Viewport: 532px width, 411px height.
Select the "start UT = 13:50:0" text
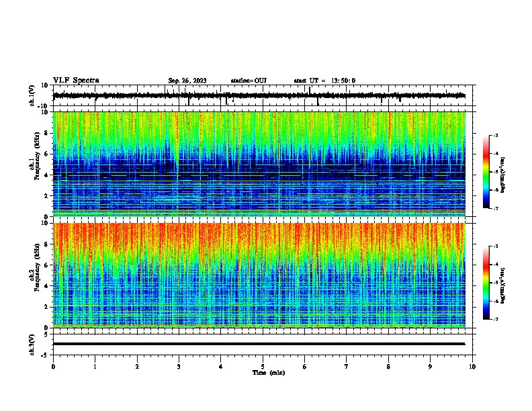(x=324, y=81)
